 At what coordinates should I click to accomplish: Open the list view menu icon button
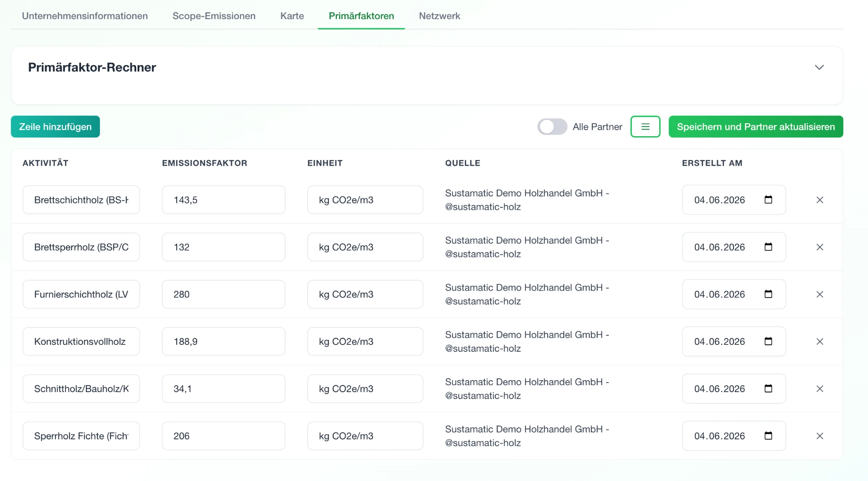645,127
